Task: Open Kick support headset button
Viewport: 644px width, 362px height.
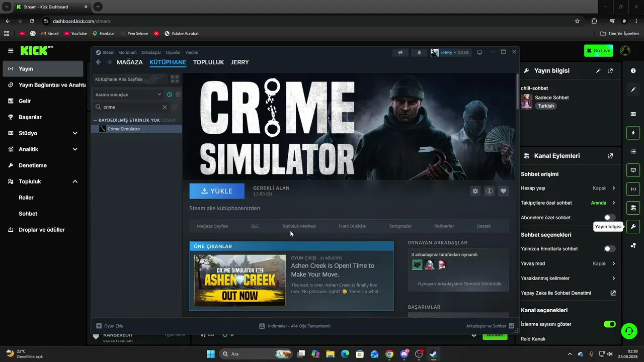Action: click(629, 331)
